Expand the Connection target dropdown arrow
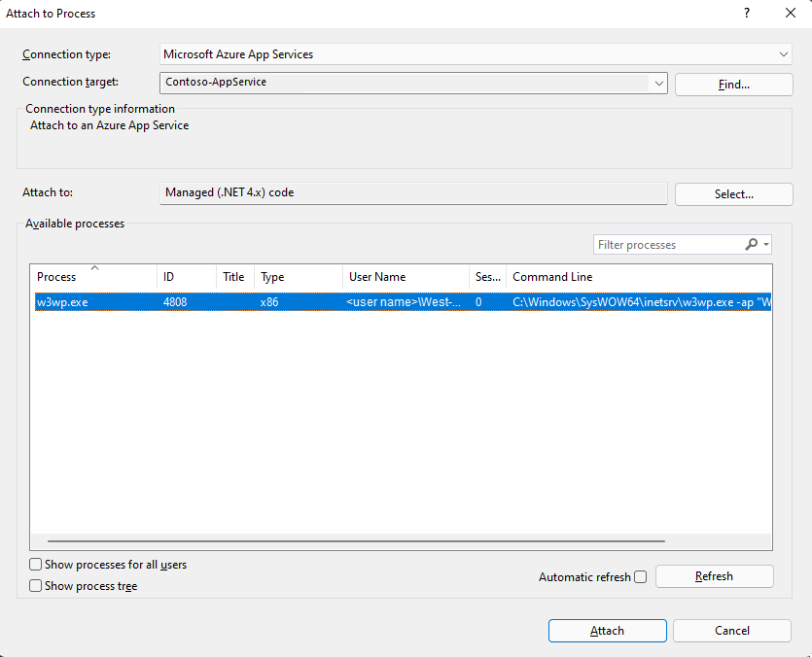 click(658, 83)
